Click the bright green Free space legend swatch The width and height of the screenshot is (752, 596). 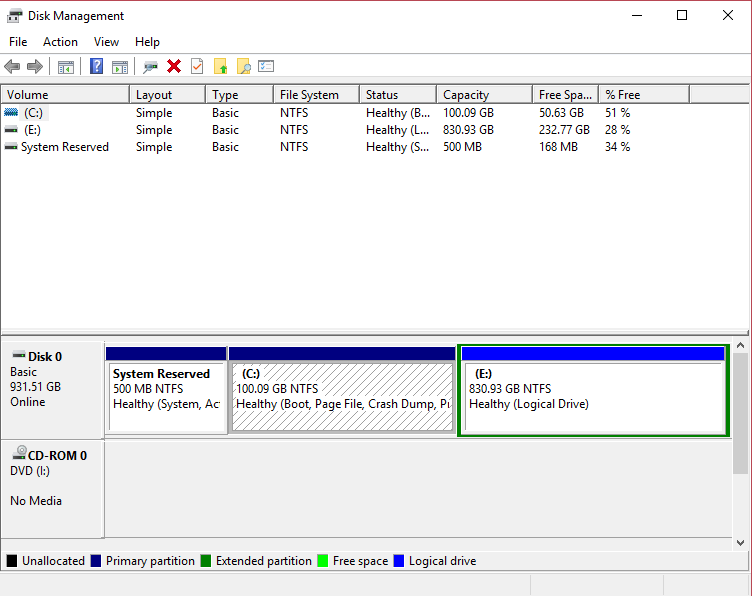pos(323,561)
